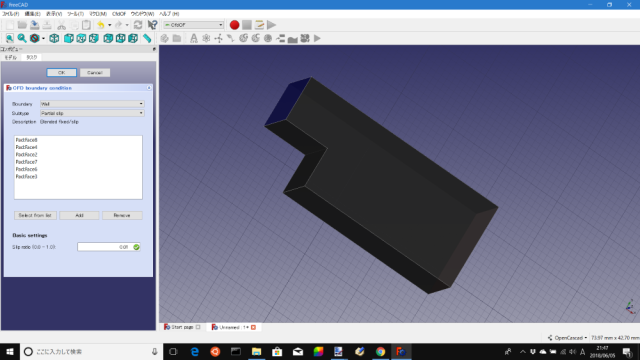This screenshot has width=640, height=360.
Task: Click the refresh recompute icon
Action: (x=138, y=25)
